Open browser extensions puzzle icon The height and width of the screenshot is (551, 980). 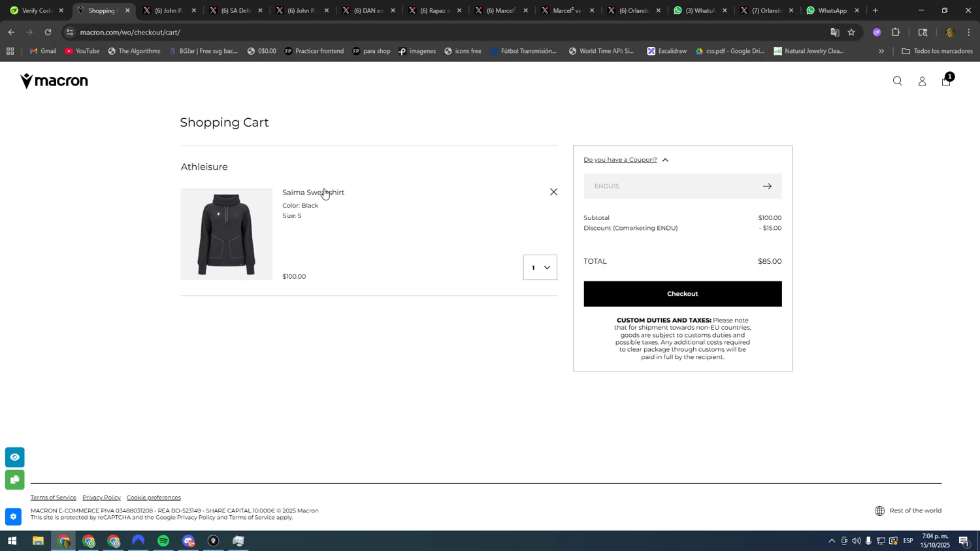coord(896,32)
